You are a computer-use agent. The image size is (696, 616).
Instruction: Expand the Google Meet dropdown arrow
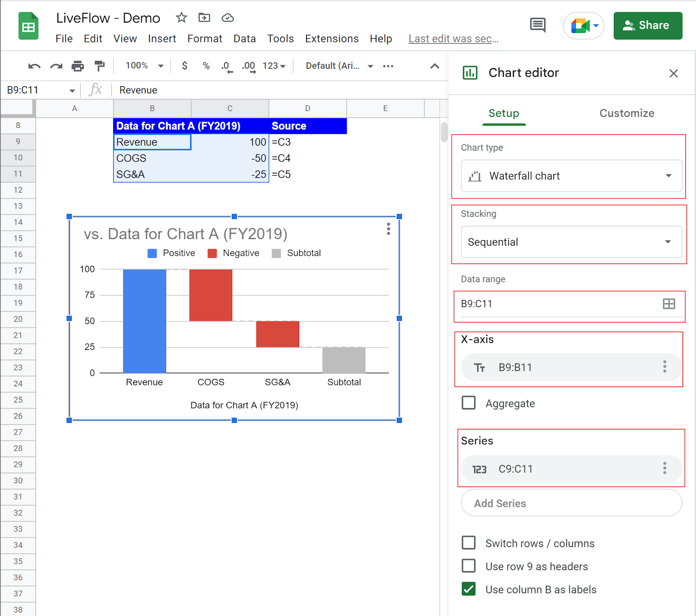pos(596,26)
